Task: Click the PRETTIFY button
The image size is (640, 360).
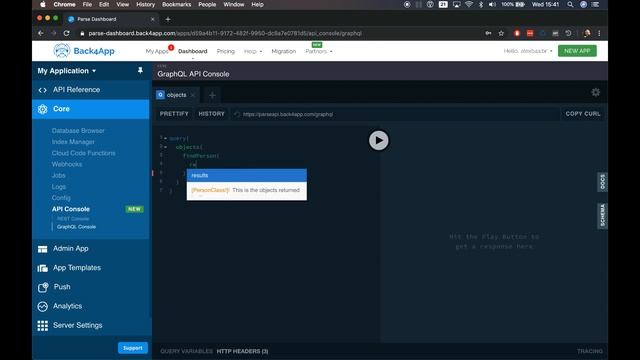Action: tap(174, 114)
